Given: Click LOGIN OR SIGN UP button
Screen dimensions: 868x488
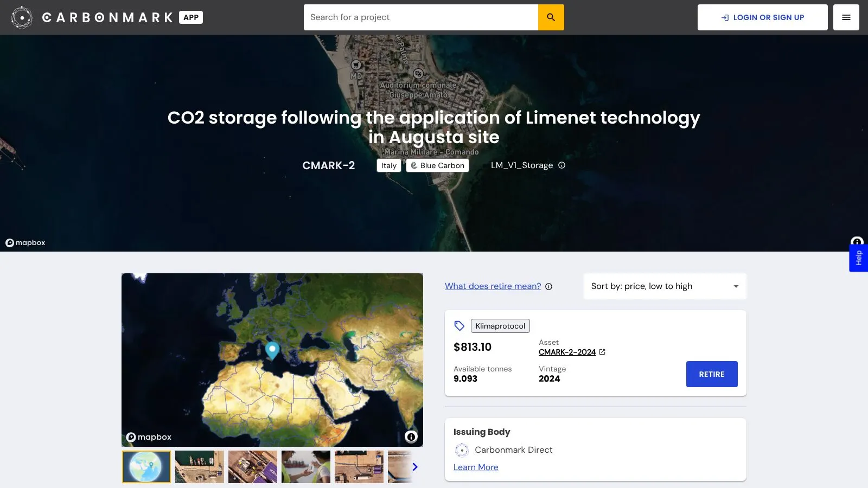Looking at the screenshot, I should pos(763,17).
